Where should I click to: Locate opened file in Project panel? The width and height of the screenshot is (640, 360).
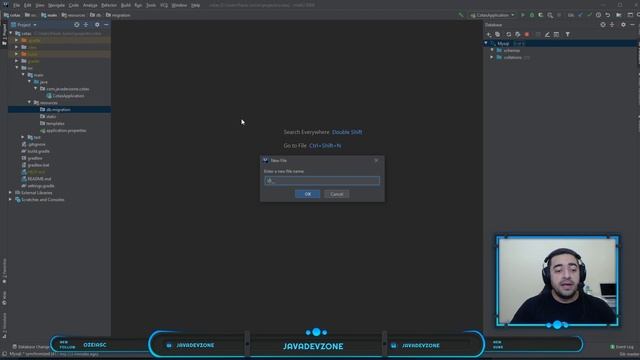pyautogui.click(x=77, y=25)
